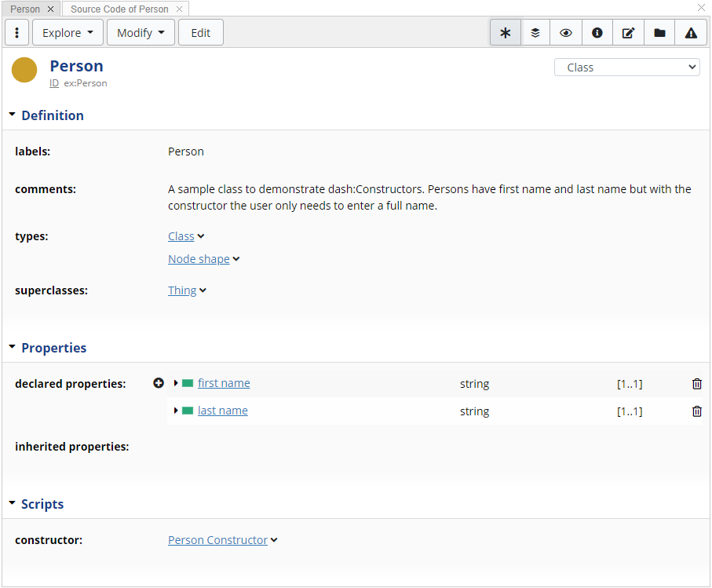The height and width of the screenshot is (588, 712).
Task: Expand the last name property row
Action: (176, 411)
